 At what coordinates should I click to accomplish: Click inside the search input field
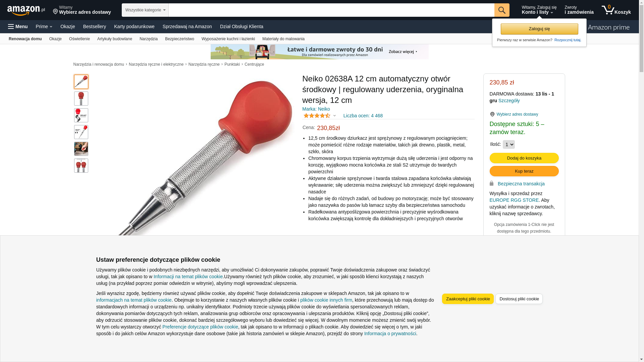click(x=331, y=10)
